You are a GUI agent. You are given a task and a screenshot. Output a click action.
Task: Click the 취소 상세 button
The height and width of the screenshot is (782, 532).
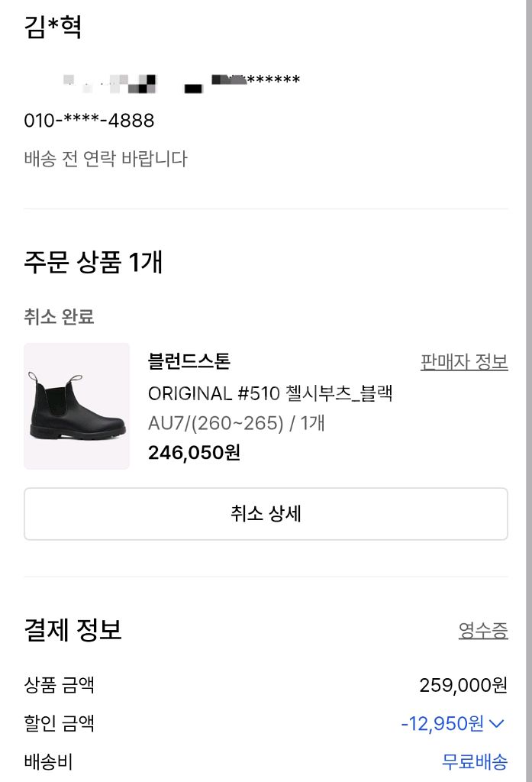pyautogui.click(x=266, y=514)
